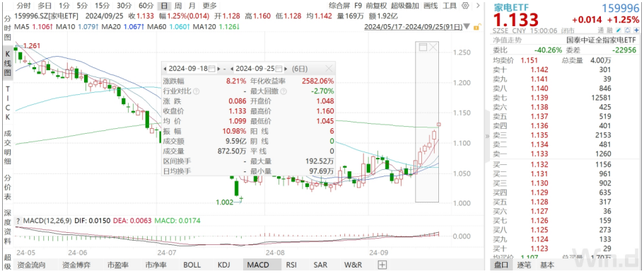Step the start date forward one day
Viewport: 644px width, 274px height.
coord(218,68)
